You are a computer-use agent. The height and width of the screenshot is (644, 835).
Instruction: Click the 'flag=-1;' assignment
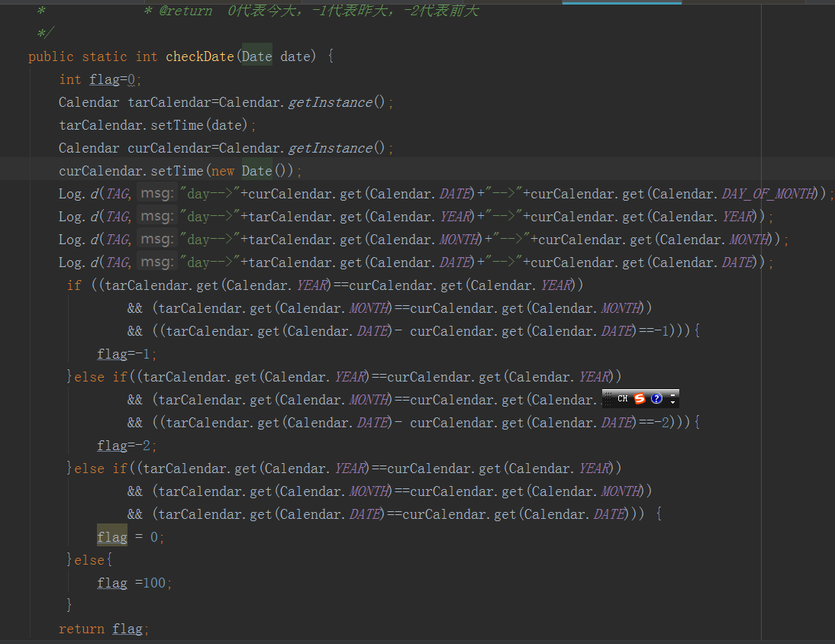coord(127,354)
